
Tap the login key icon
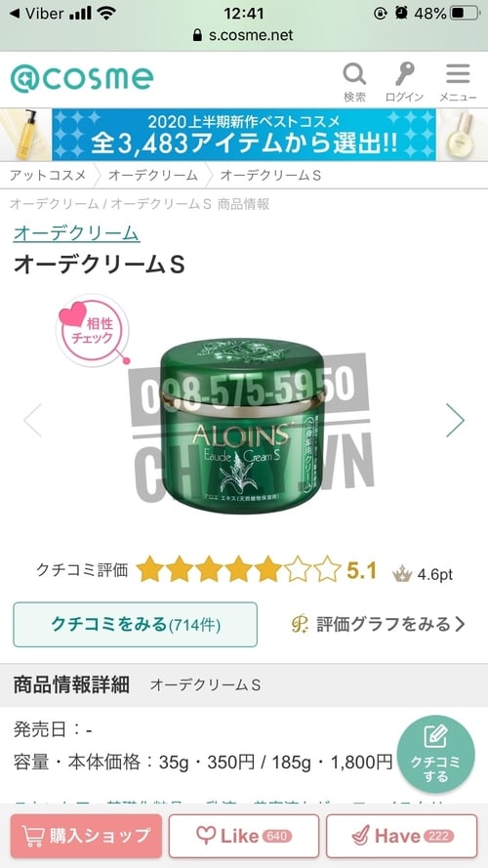coord(404,74)
